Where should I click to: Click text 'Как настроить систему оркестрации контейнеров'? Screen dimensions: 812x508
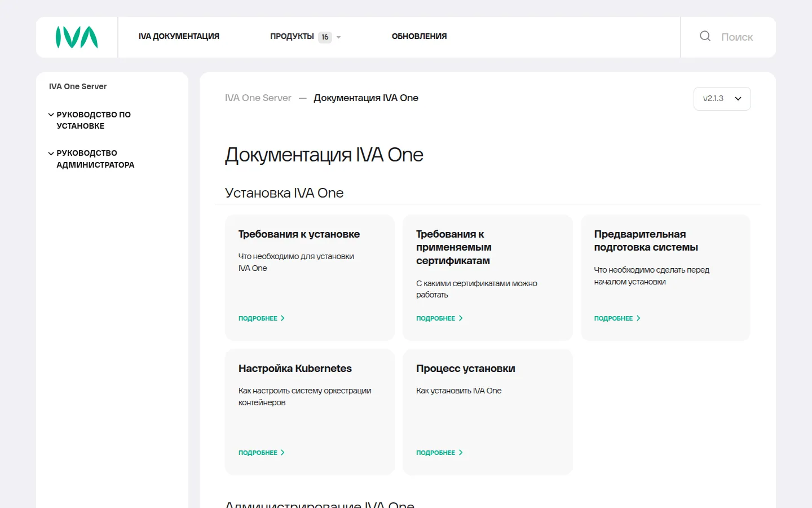(305, 397)
